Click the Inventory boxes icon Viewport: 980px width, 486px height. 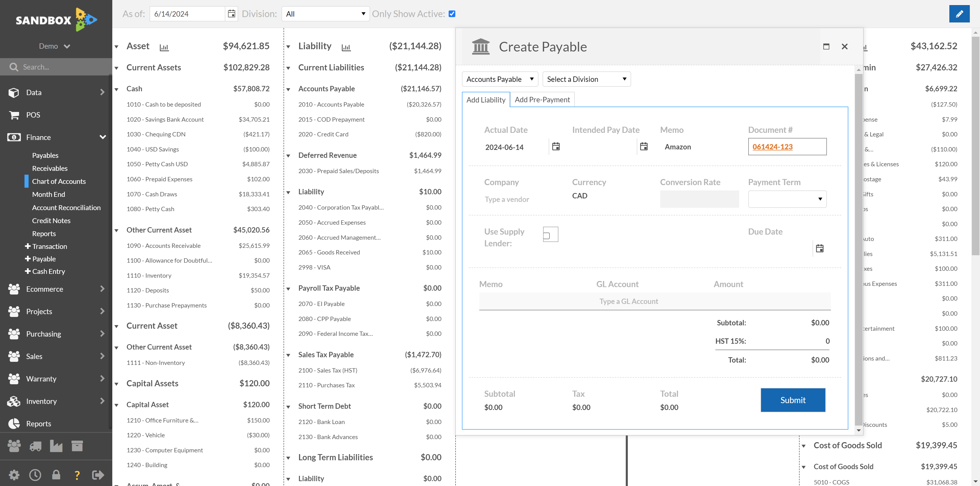click(x=14, y=401)
